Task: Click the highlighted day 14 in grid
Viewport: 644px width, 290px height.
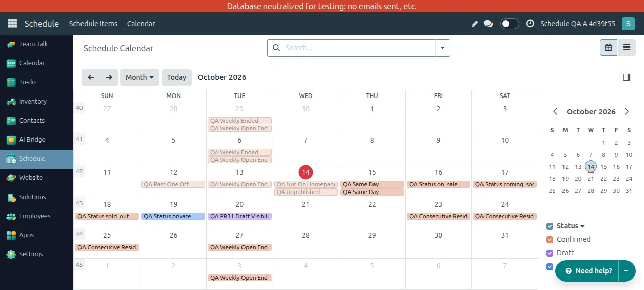Action: coord(306,172)
